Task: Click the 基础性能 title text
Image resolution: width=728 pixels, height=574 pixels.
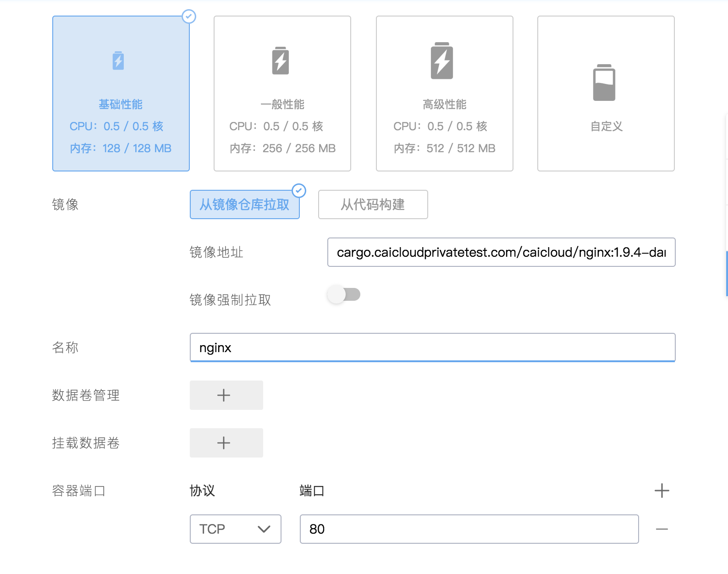Action: pyautogui.click(x=121, y=105)
